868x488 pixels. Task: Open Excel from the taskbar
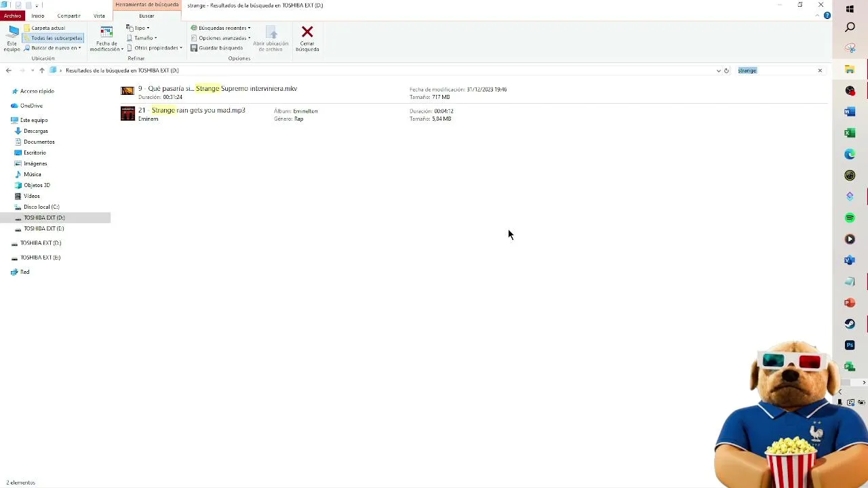[x=850, y=133]
